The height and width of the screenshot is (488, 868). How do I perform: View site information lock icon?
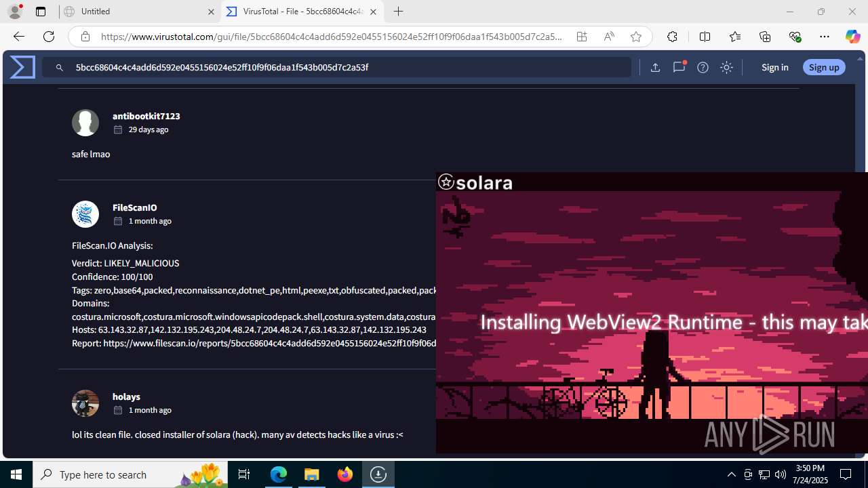[85, 37]
